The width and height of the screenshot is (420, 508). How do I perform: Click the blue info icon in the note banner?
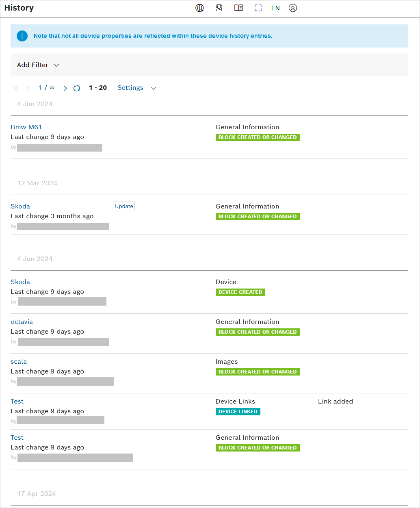22,36
